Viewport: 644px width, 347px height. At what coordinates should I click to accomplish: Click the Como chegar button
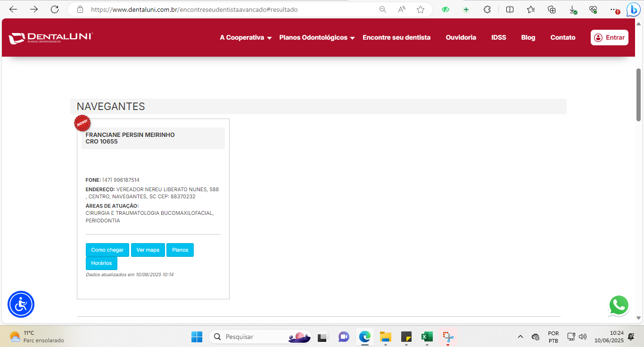point(107,250)
